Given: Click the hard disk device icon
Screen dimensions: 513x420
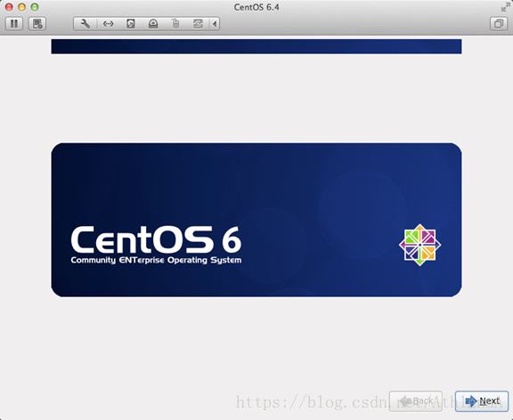Looking at the screenshot, I should pos(131,24).
